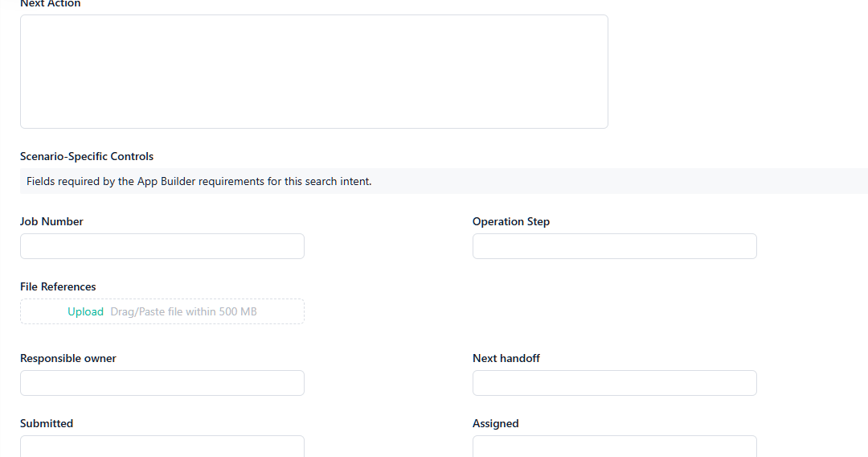Click the Drag/Paste file upload drop zone
This screenshot has height=457, width=868.
(x=162, y=311)
